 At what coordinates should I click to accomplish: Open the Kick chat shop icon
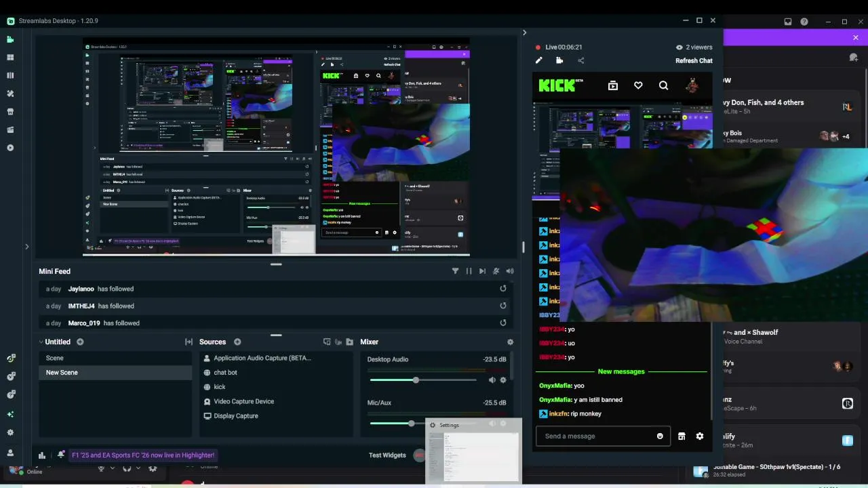682,436
